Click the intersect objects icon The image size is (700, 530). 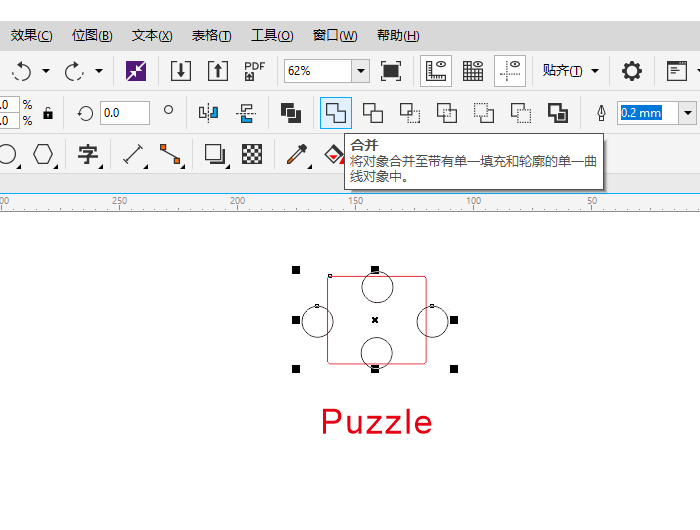click(x=410, y=113)
